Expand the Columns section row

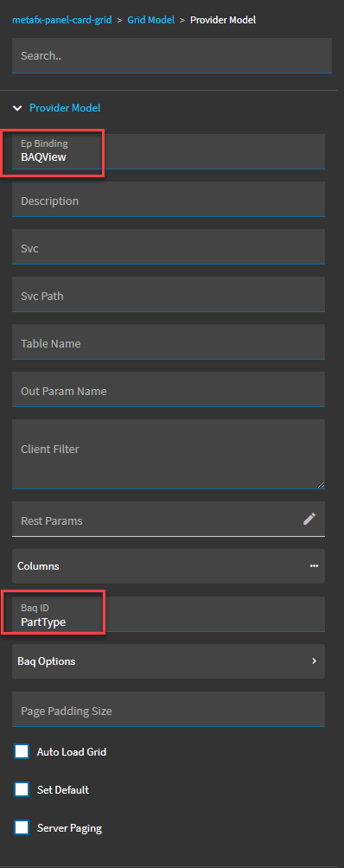[169, 566]
